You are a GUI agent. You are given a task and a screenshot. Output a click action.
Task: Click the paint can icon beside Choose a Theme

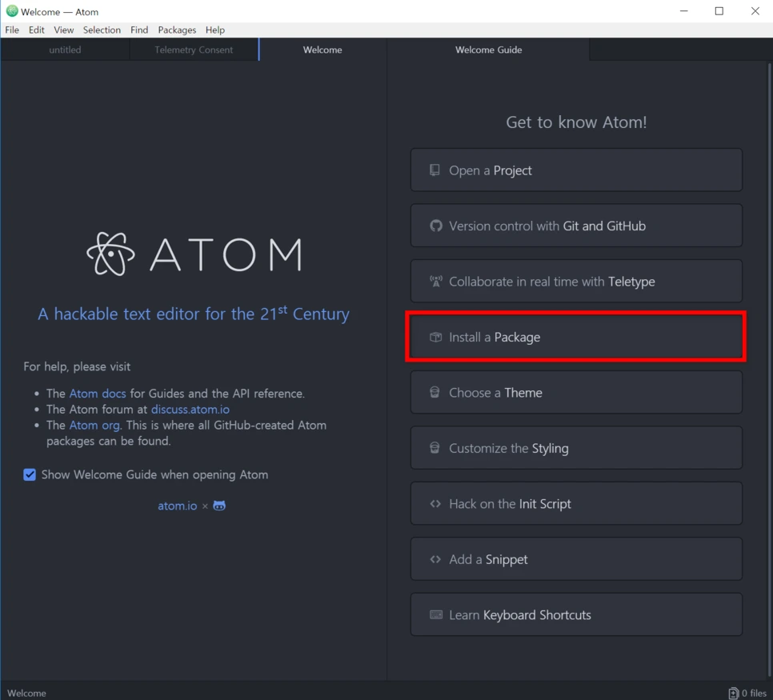(435, 392)
